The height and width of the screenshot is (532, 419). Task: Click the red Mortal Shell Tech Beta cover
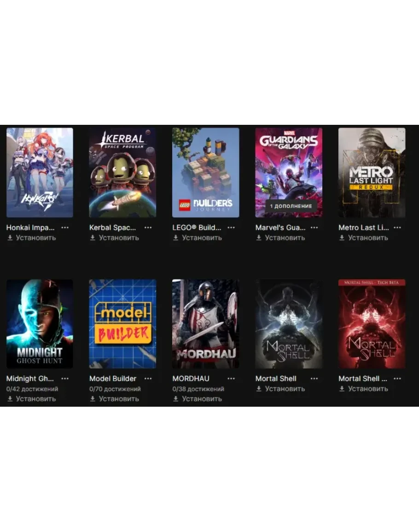click(x=372, y=324)
